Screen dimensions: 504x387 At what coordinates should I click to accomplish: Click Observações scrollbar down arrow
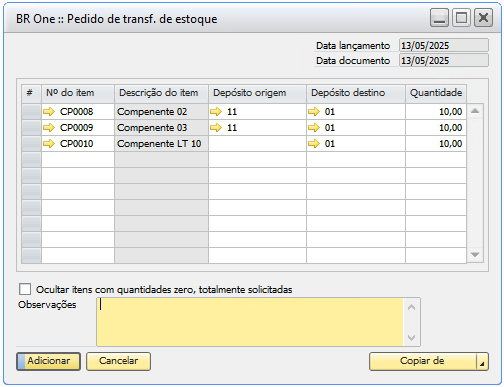pos(412,338)
